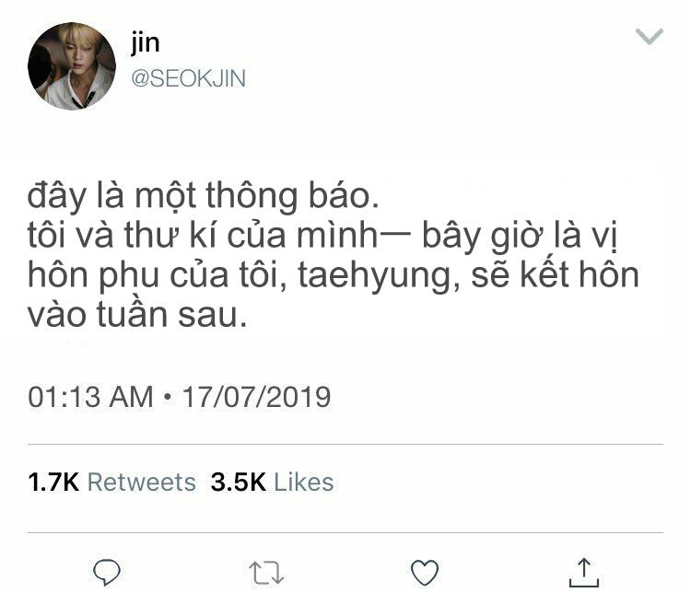Click the gray "Likes" label
This screenshot has width=691, height=616.
point(304,482)
